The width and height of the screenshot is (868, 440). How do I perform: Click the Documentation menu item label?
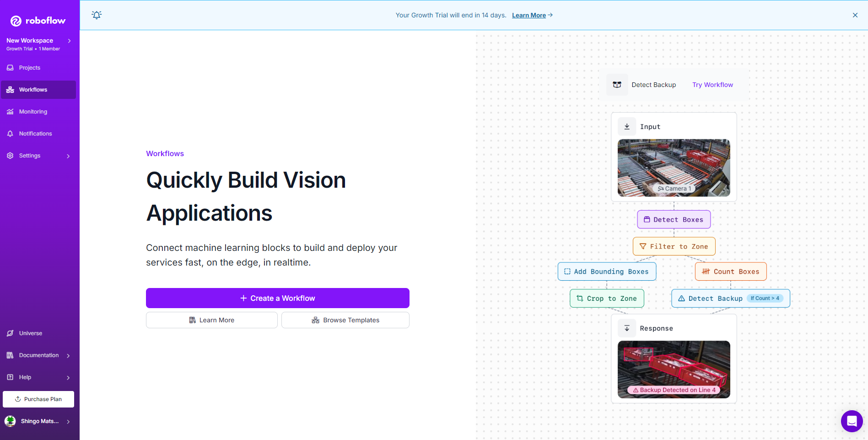[x=39, y=355]
